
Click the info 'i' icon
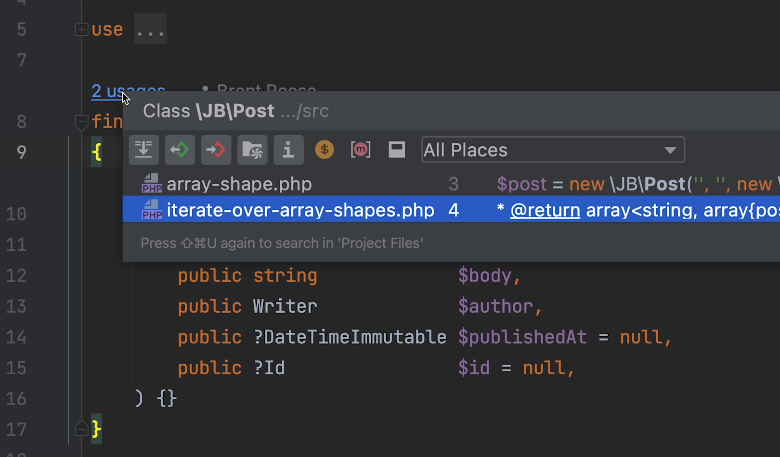288,150
